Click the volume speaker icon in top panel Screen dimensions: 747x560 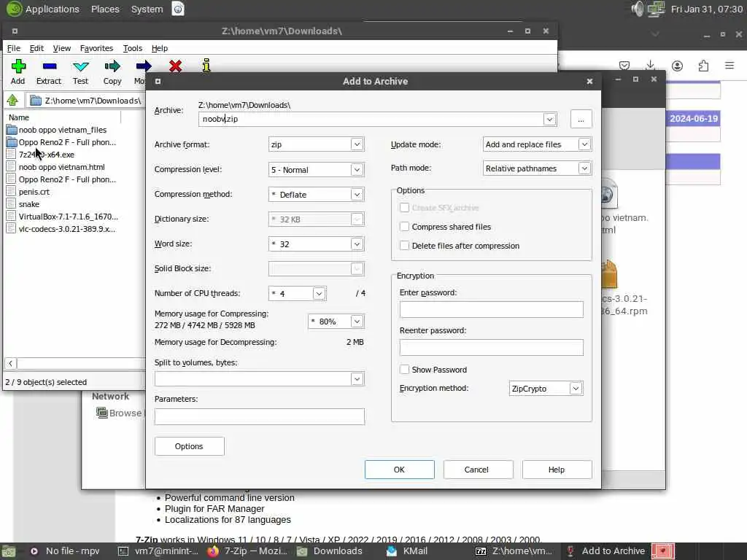[x=637, y=9]
